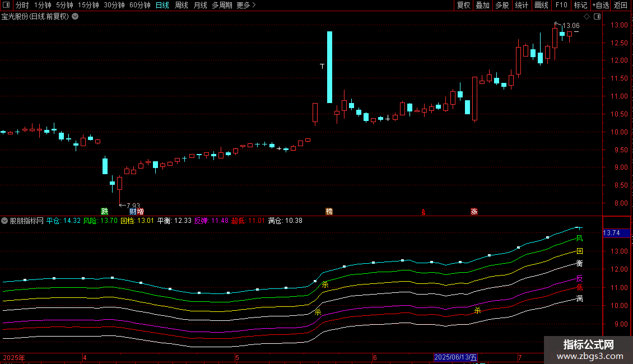Click the green 风 line label

tap(579, 238)
